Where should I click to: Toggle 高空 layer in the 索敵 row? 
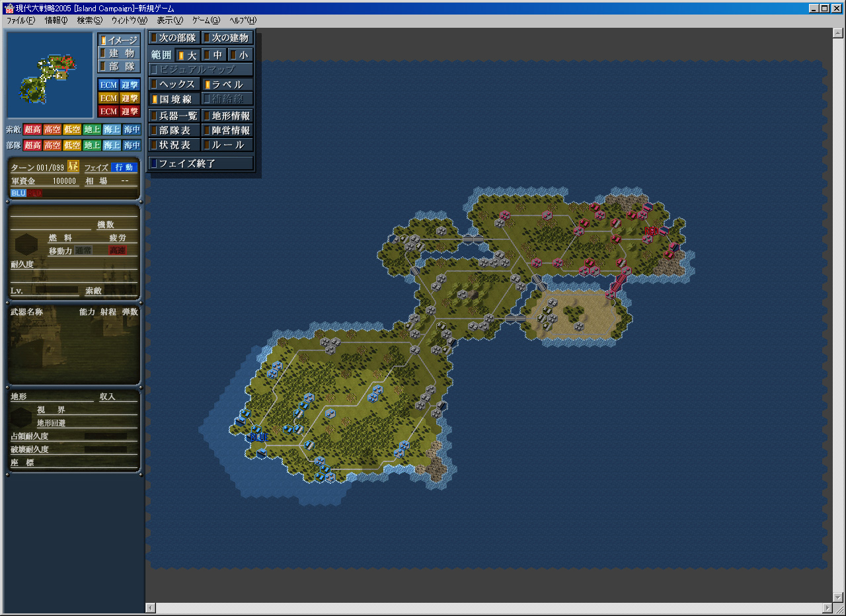tap(53, 130)
